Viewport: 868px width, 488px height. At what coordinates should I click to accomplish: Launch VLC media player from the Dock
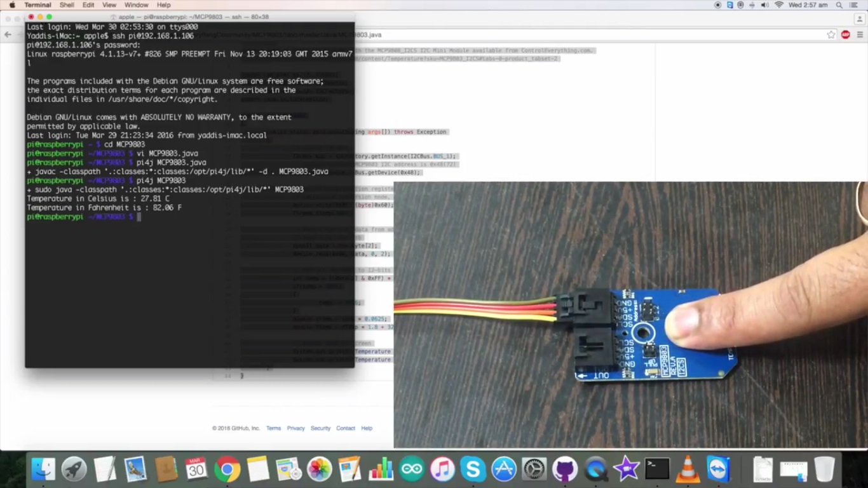[x=688, y=469]
